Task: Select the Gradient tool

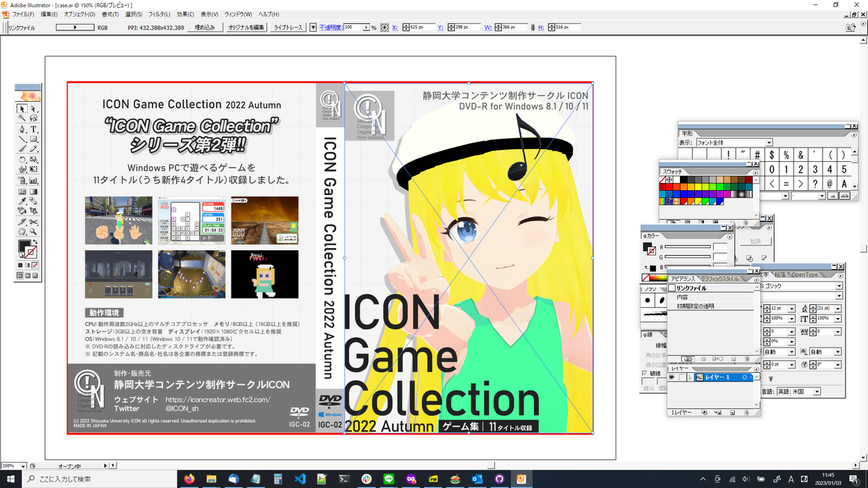Action: coord(33,192)
